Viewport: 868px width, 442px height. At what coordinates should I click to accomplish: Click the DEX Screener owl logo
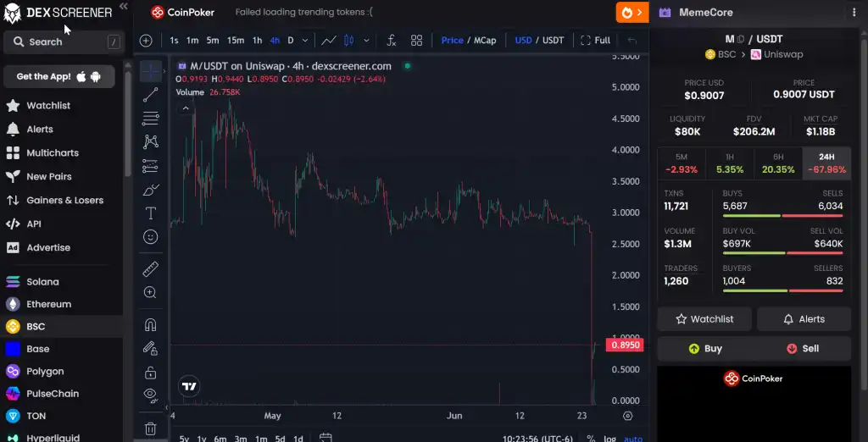pyautogui.click(x=12, y=13)
